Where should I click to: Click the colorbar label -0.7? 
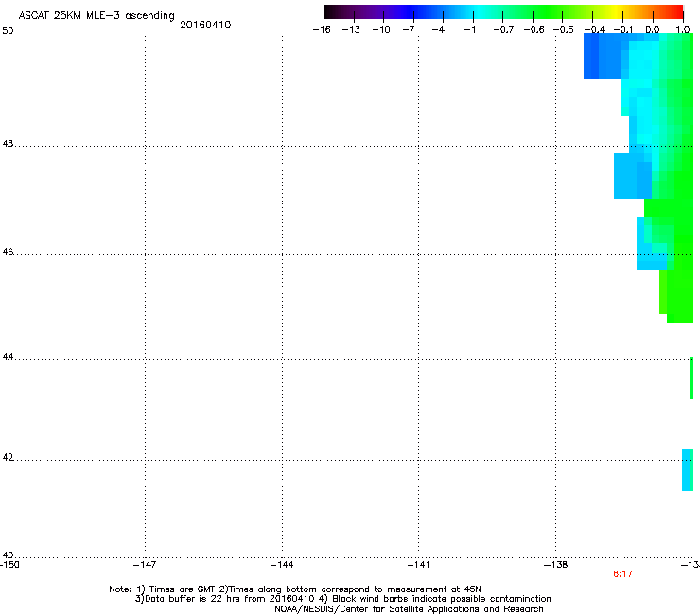[503, 30]
